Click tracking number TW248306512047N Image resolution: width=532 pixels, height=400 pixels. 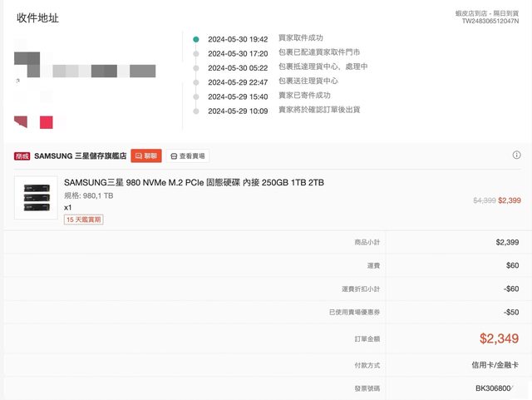tap(490, 22)
